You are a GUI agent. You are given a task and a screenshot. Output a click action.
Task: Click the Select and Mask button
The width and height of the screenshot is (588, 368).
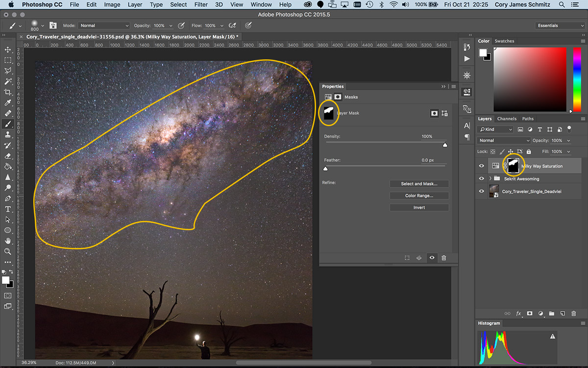coord(419,184)
